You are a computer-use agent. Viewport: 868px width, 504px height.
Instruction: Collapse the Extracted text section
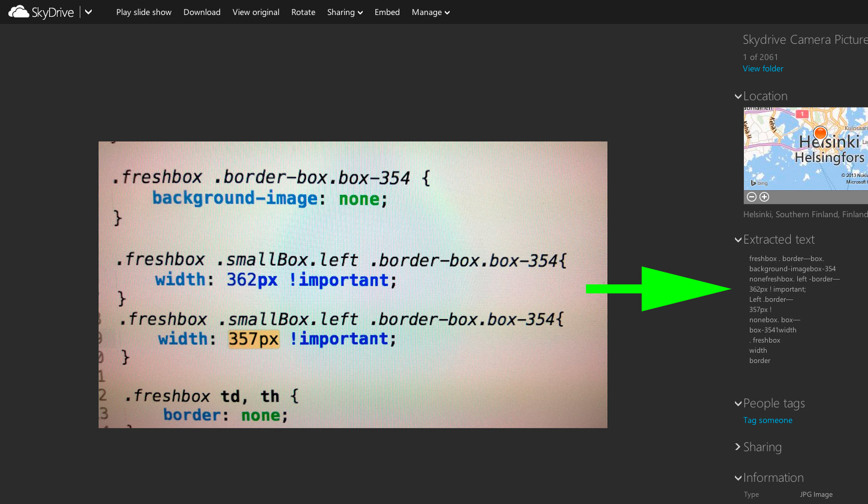point(738,240)
